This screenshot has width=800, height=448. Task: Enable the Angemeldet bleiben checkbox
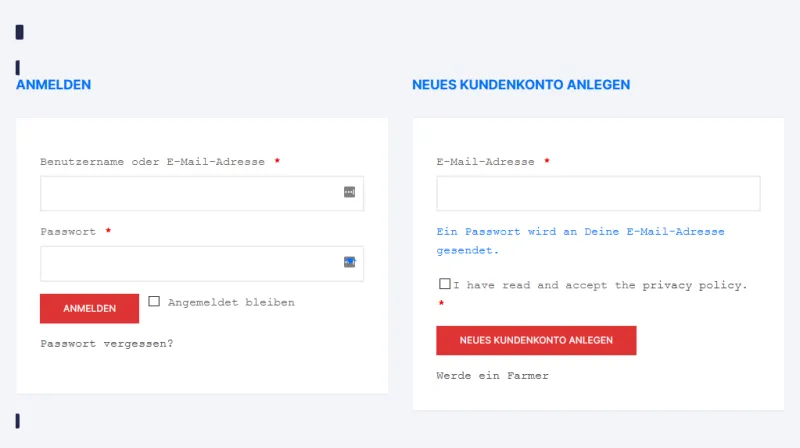tap(154, 302)
